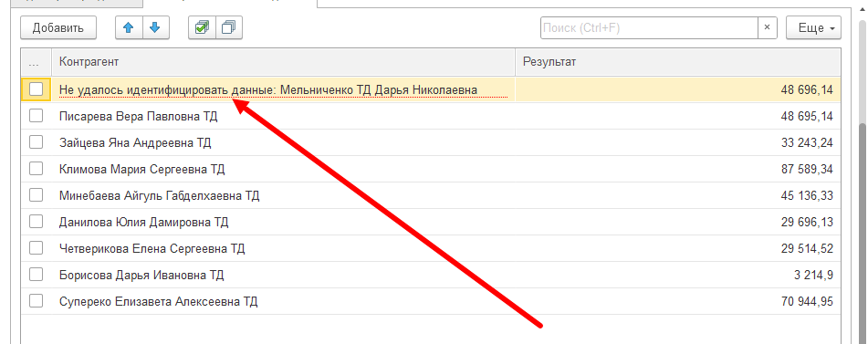
Task: Click the '...' checkbox column header
Action: point(36,62)
